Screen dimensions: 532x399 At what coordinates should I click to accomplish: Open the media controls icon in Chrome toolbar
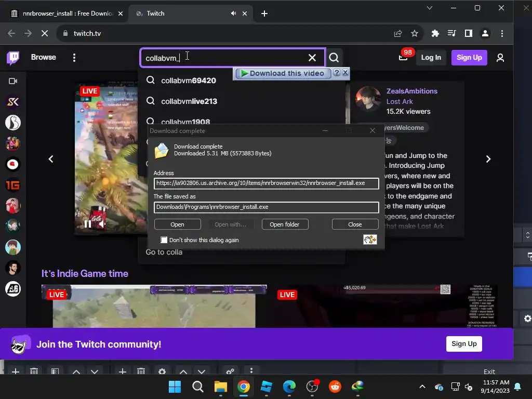[451, 33]
